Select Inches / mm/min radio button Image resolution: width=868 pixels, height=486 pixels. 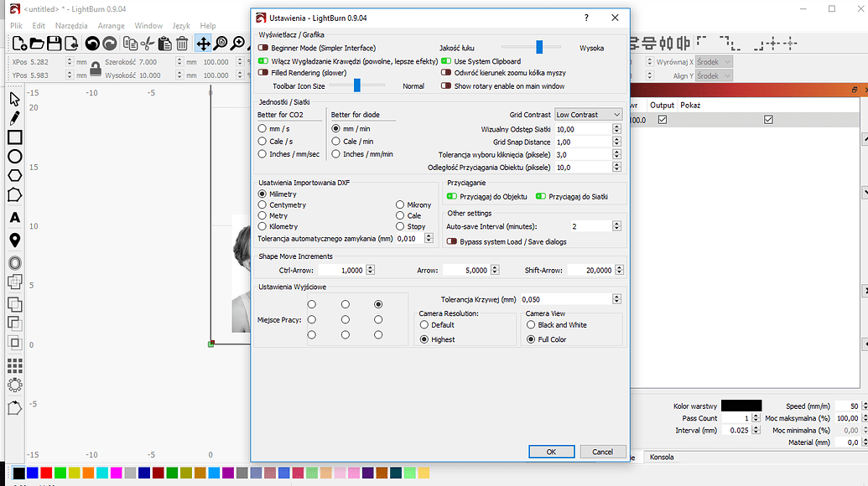click(x=336, y=154)
